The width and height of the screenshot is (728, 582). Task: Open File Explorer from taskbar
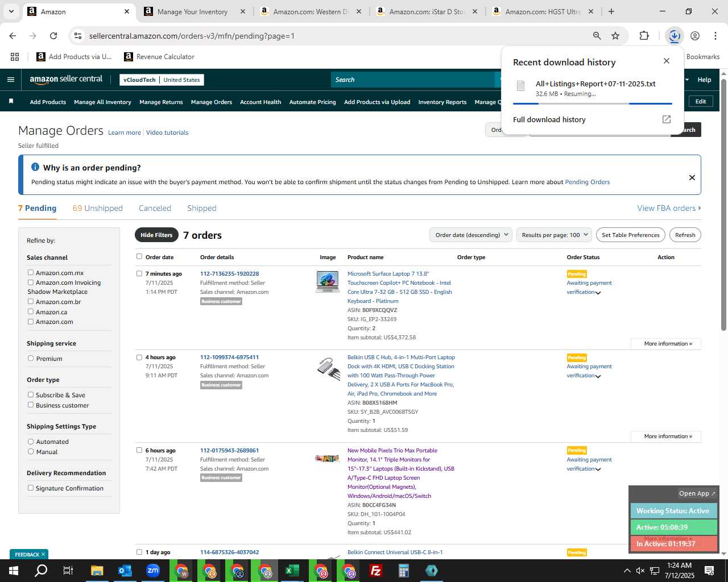(x=97, y=571)
